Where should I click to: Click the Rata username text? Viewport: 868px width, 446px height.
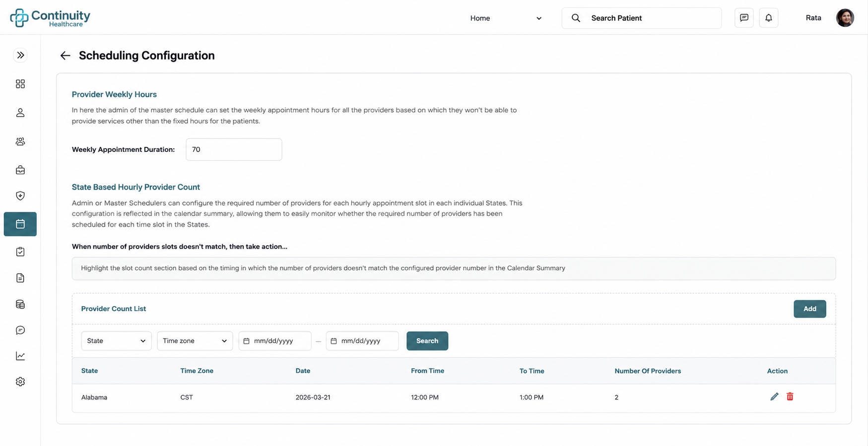coord(813,18)
